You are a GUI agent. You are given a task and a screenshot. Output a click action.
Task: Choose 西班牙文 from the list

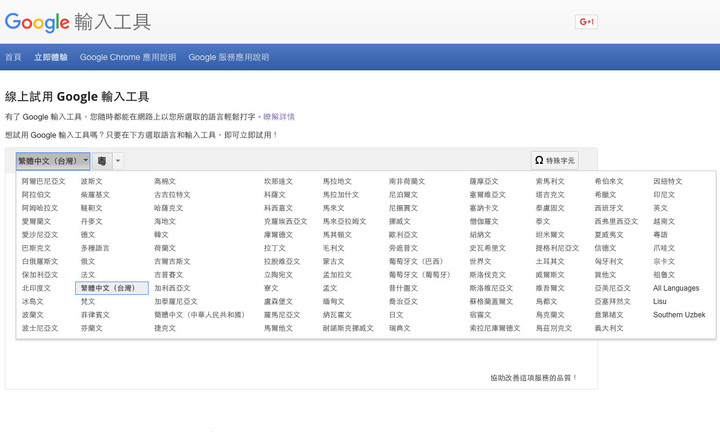pos(609,208)
